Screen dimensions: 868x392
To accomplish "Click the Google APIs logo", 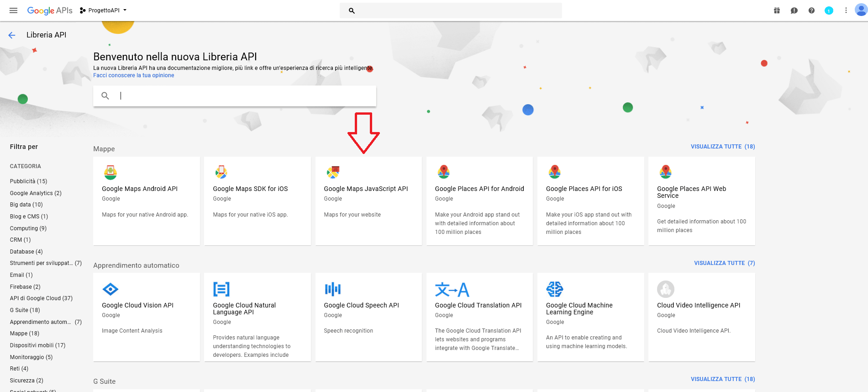I will tap(50, 11).
